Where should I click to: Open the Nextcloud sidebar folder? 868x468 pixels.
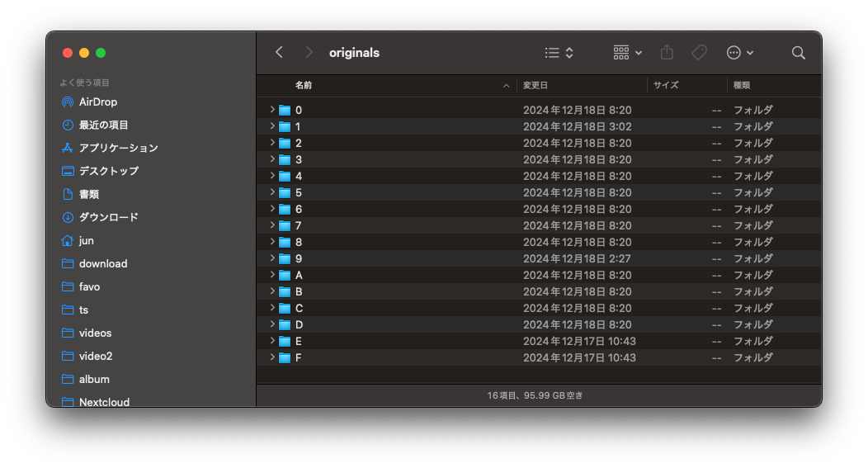tap(95, 402)
